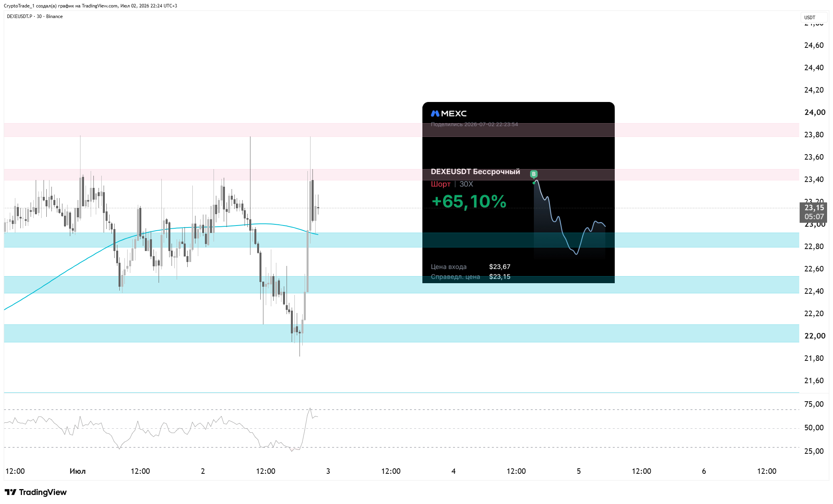Click the 22,20 price axis label
The width and height of the screenshot is (833, 504).
[x=814, y=313]
